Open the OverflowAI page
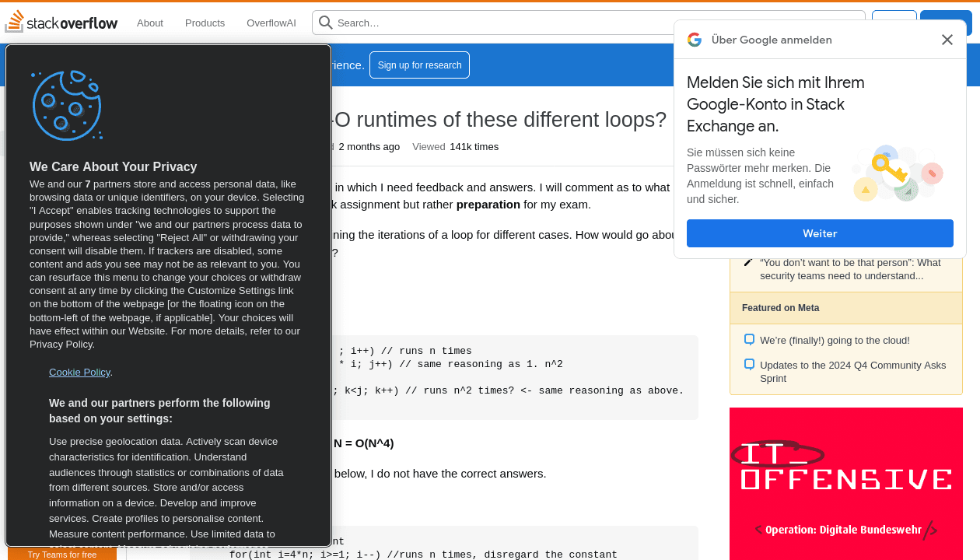 271,23
